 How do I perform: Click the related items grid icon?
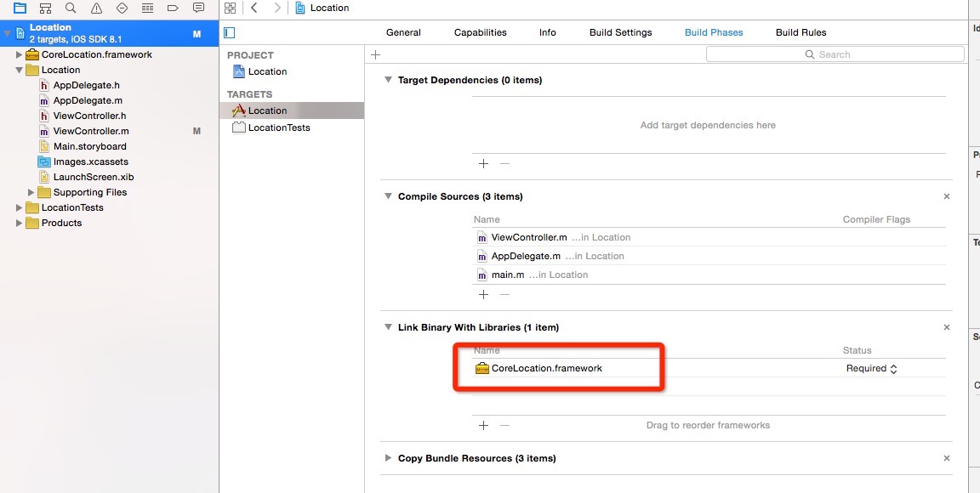(230, 8)
